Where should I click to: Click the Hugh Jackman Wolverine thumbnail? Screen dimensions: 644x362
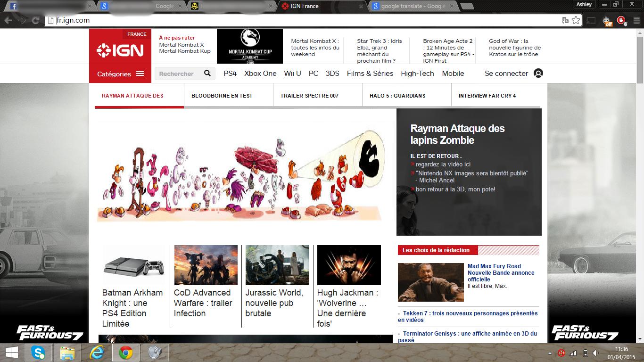click(x=349, y=265)
